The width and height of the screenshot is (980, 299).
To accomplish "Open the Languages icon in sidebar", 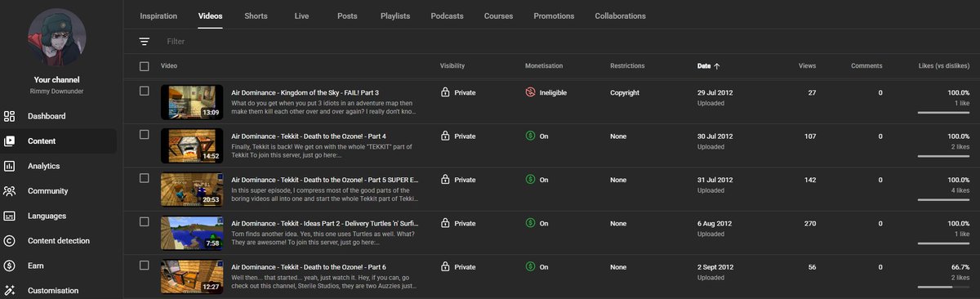I will (10, 216).
